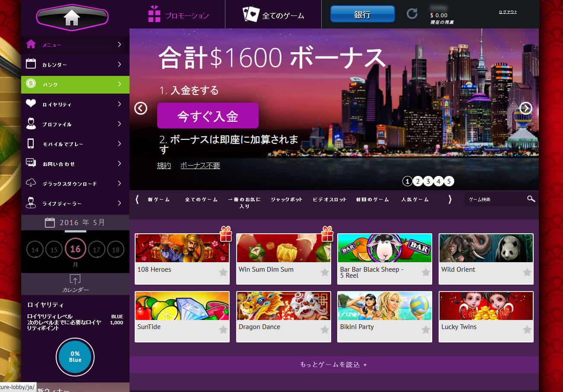This screenshot has height=392, width=563.
Task: Click the ログアウト link
Action: 507,12
